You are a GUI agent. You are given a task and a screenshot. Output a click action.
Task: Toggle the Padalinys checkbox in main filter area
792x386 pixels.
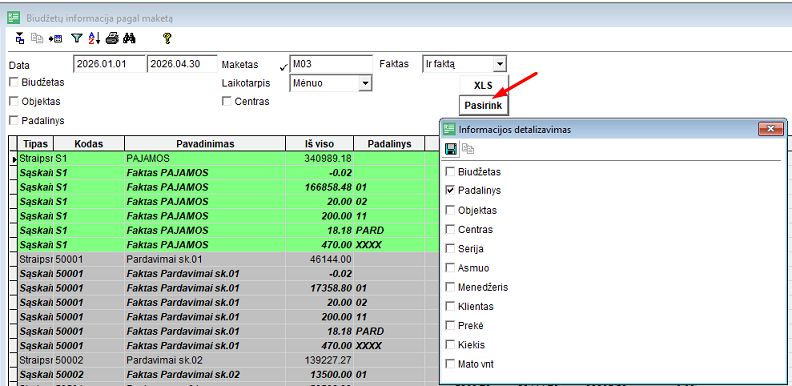click(x=14, y=120)
